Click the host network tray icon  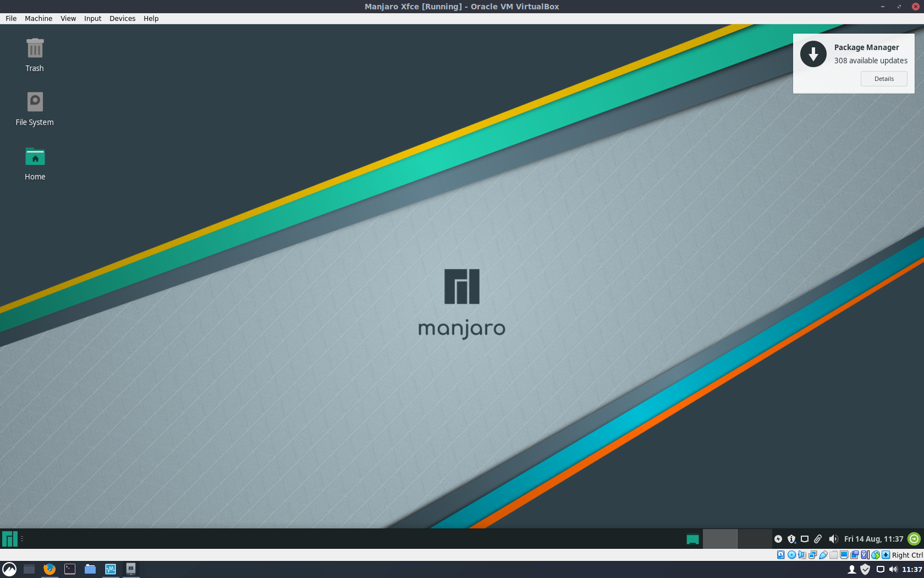tap(881, 570)
